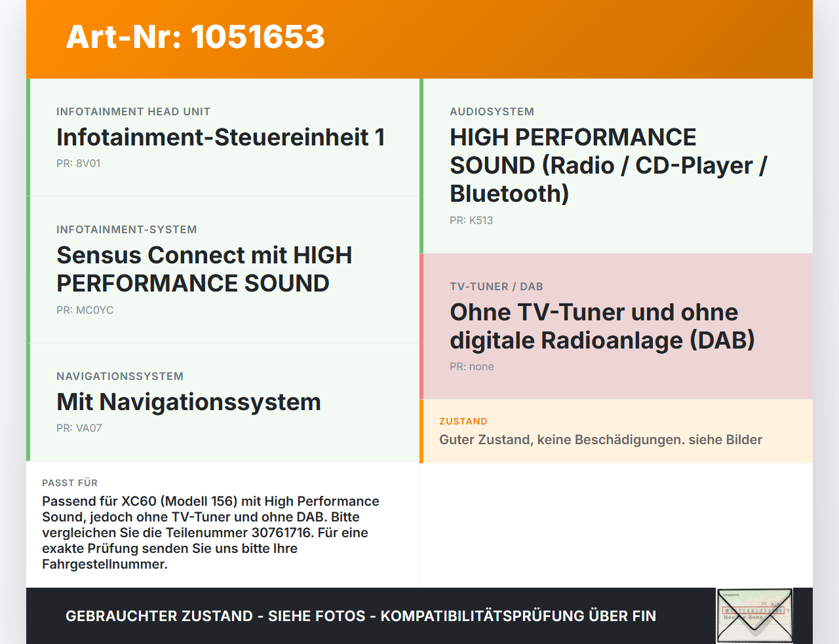The image size is (839, 644).
Task: Click the GEBRAUCHTER ZUSTAND footer banner text
Action: (x=361, y=616)
